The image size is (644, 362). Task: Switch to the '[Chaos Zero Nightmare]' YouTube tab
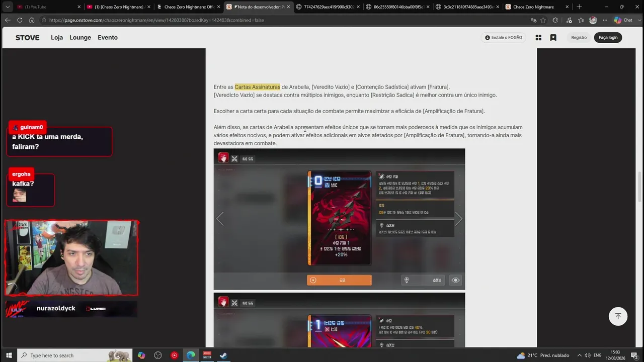(x=119, y=7)
